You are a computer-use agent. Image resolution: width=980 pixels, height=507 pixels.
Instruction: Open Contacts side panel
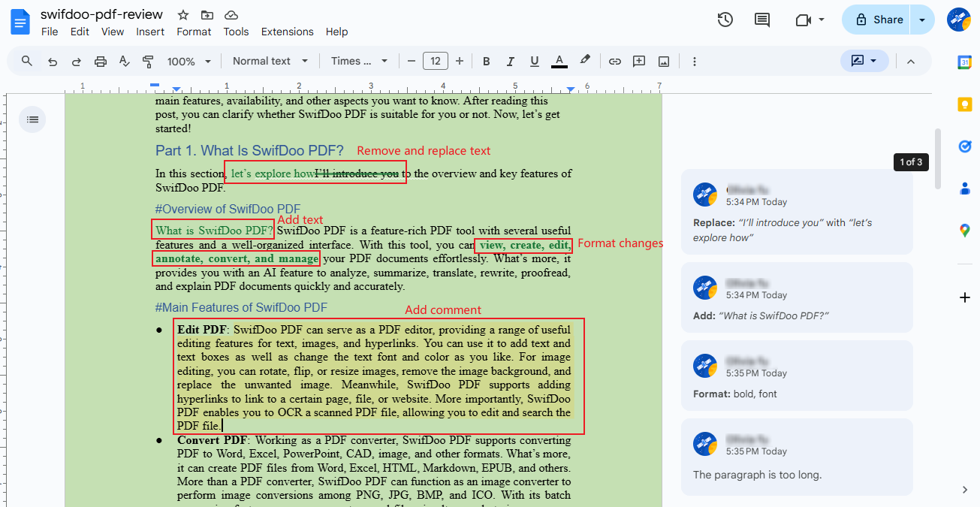tap(965, 189)
